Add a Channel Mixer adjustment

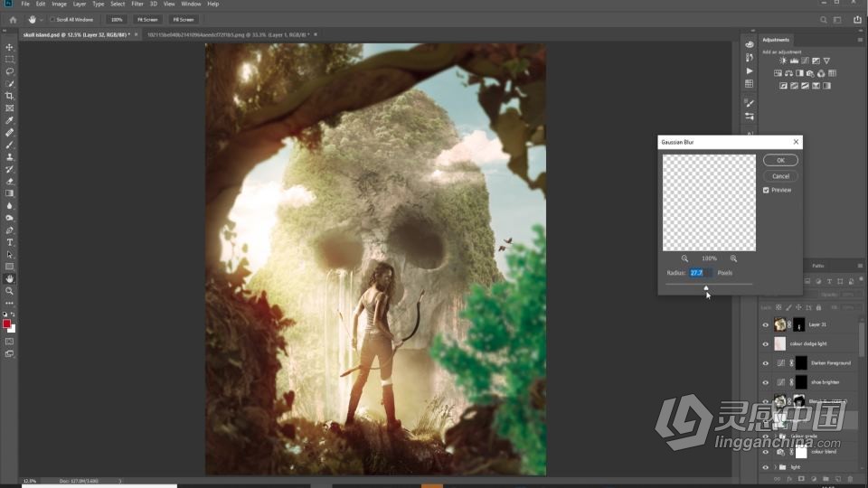821,73
